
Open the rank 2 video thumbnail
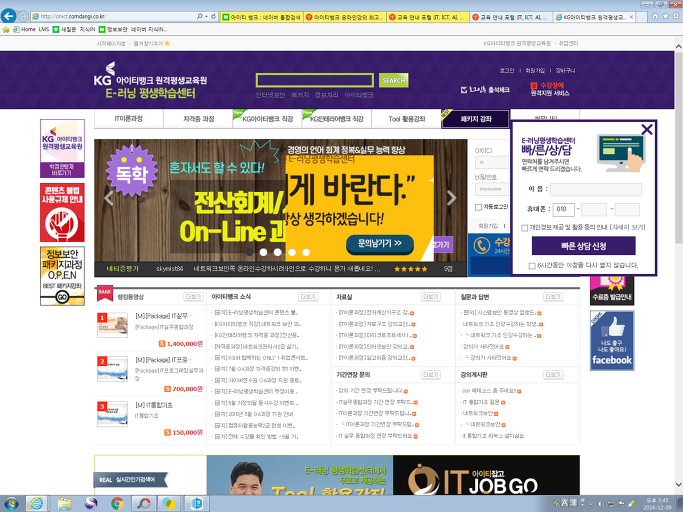pos(112,369)
